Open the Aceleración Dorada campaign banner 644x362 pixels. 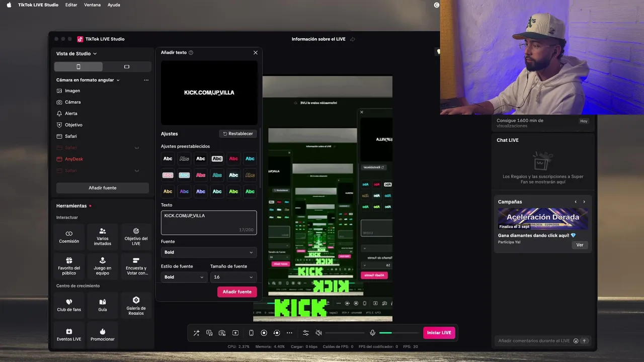pyautogui.click(x=543, y=219)
